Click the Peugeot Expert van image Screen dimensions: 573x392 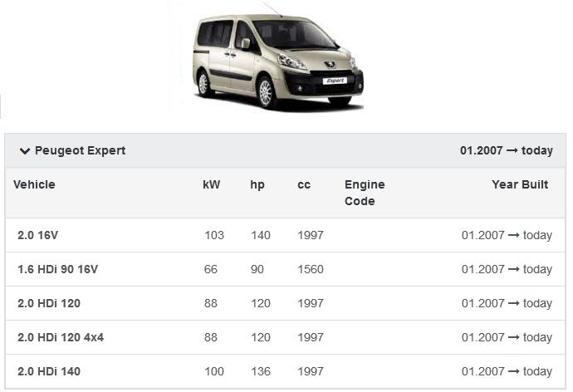click(278, 60)
